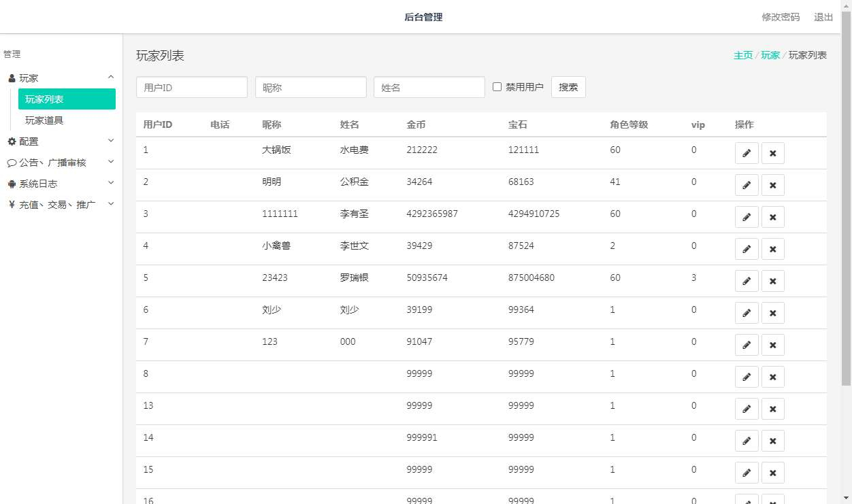Delete player 1 大锅饭 with X icon
Viewport: 852px width, 504px height.
tap(773, 153)
